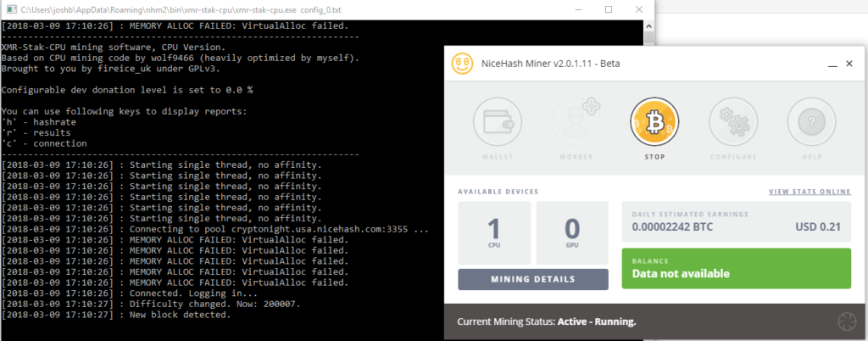Open the Wallet icon in NiceHash Miner

click(497, 122)
